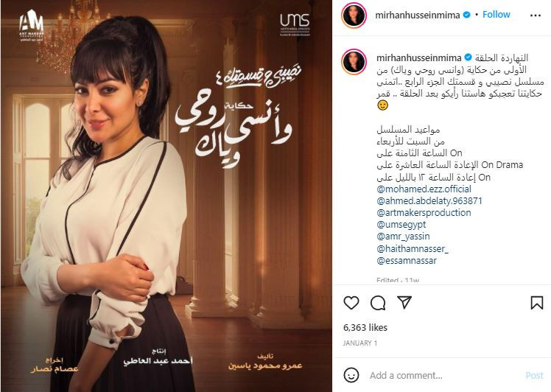Open the emoji picker smiley icon
Screen dimensions: 551x392
pyautogui.click(x=351, y=375)
